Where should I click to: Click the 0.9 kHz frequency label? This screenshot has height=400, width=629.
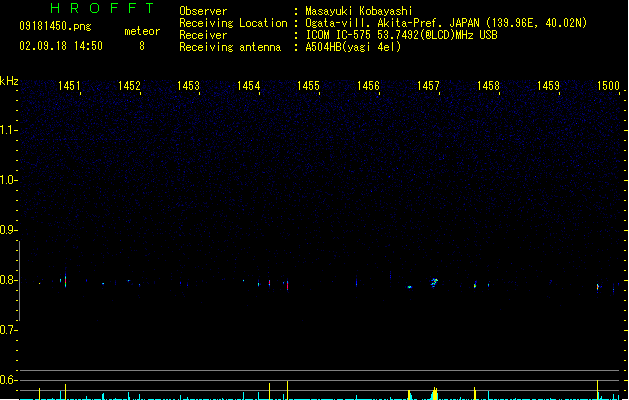point(8,230)
